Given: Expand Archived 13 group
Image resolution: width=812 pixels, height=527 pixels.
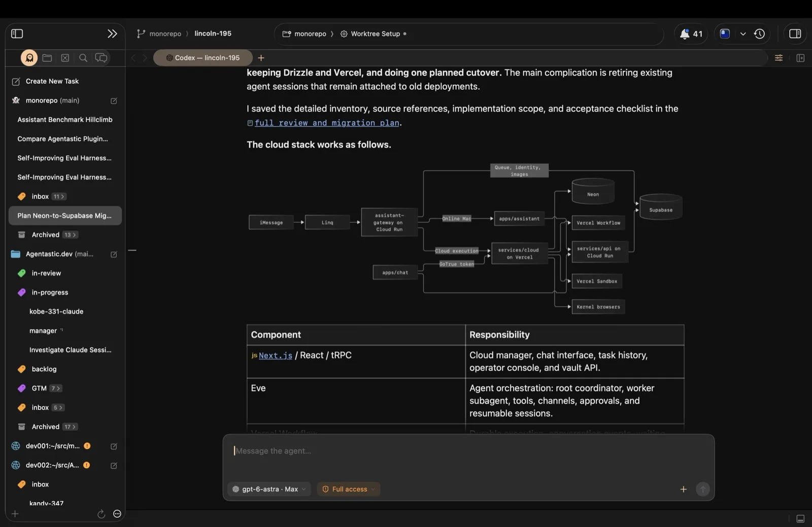Looking at the screenshot, I should tap(70, 235).
